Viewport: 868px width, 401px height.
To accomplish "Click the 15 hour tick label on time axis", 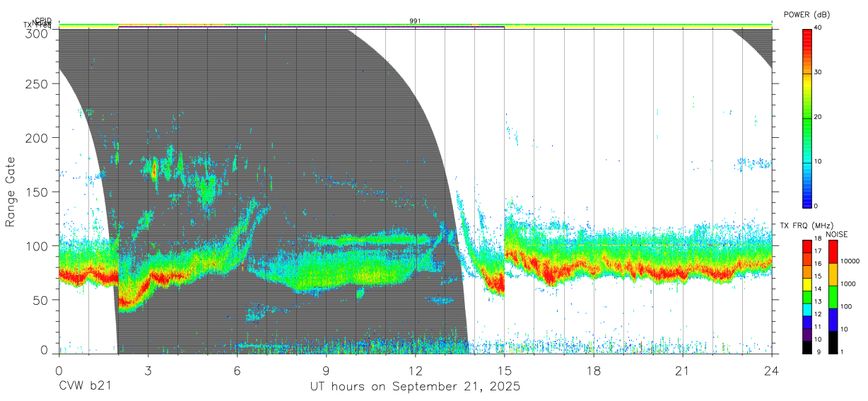I will (504, 370).
